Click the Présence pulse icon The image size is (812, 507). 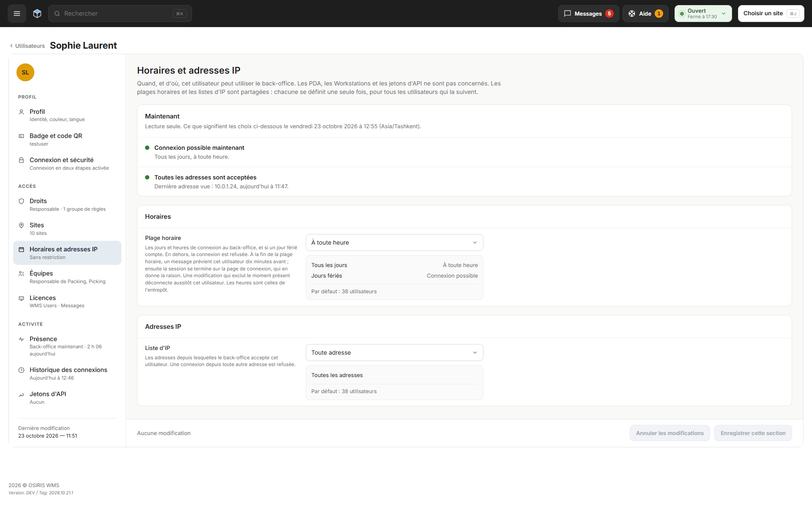[21, 339]
